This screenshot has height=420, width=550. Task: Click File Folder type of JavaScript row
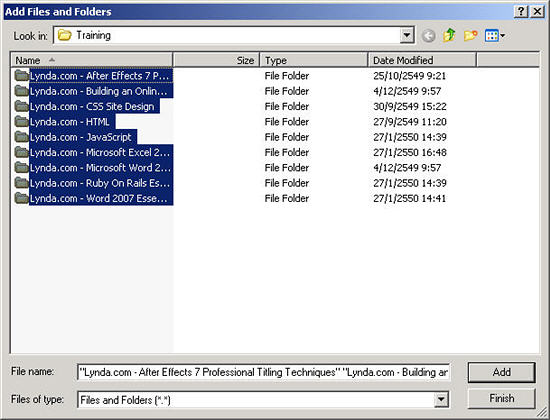pyautogui.click(x=287, y=137)
